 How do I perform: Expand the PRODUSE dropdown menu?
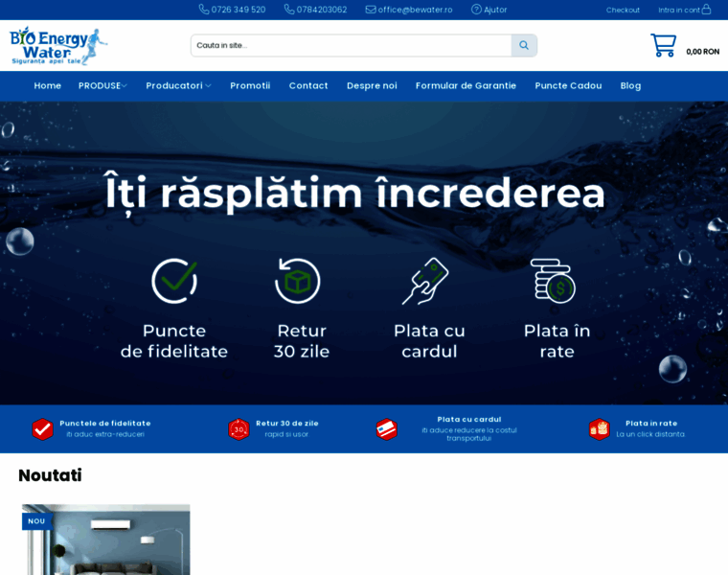coord(102,86)
